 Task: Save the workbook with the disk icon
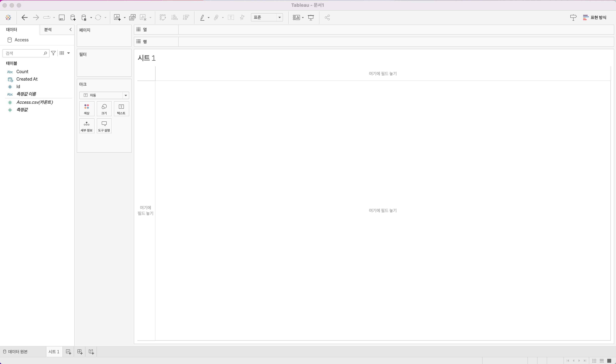62,17
